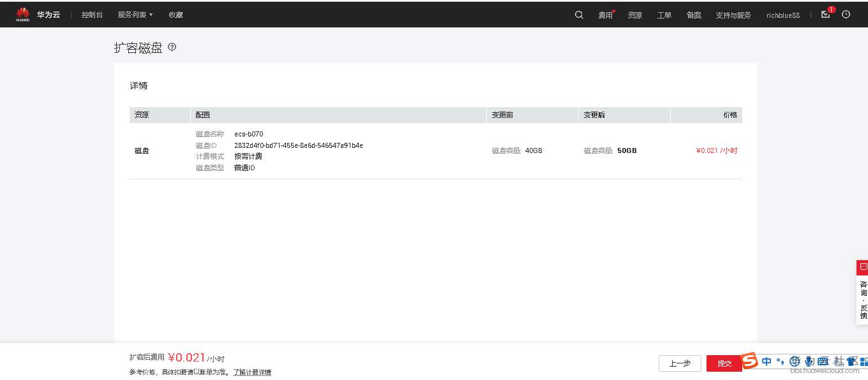This screenshot has height=380, width=868.
Task: Click the disk name ecs-b070
Action: tap(249, 134)
